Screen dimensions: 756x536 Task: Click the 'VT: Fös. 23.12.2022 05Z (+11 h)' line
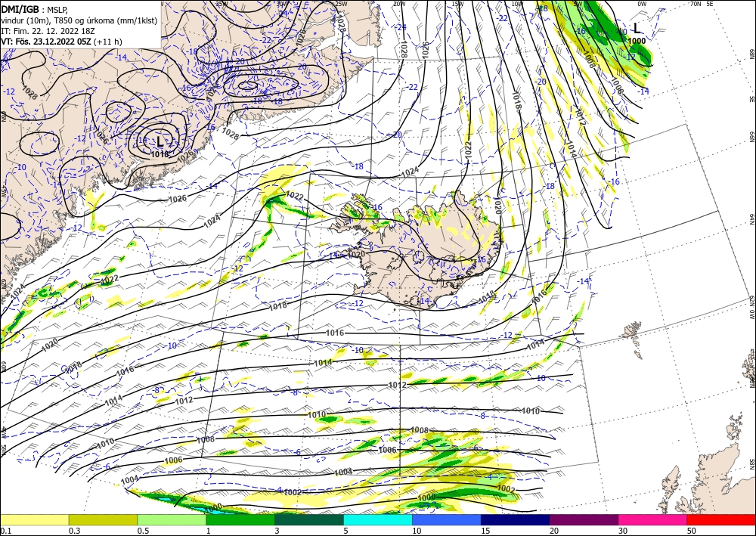(x=61, y=42)
